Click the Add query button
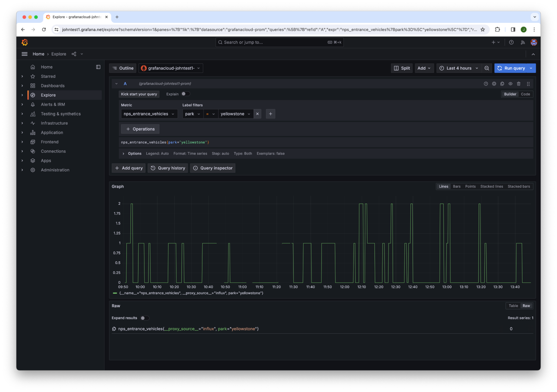The height and width of the screenshot is (392, 557). coord(128,168)
